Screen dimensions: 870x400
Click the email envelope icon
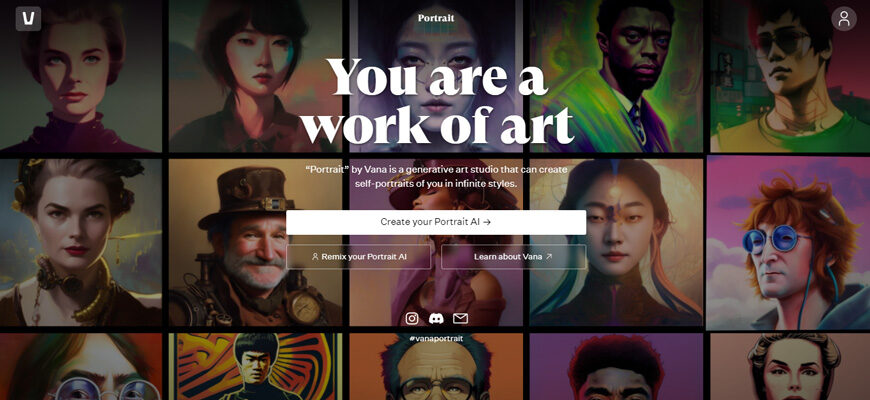(461, 318)
